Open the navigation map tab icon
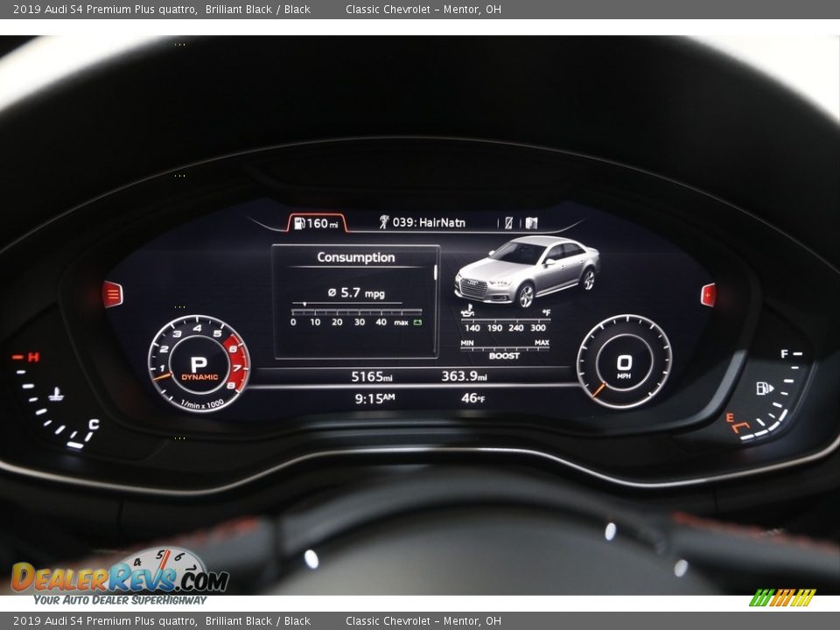Image resolution: width=840 pixels, height=630 pixels. click(x=531, y=223)
